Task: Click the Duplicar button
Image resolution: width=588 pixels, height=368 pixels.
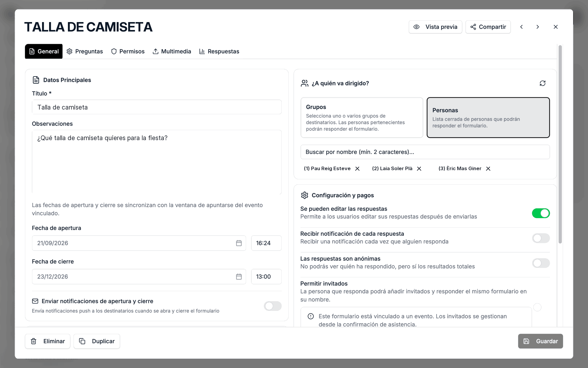Action: [x=97, y=341]
